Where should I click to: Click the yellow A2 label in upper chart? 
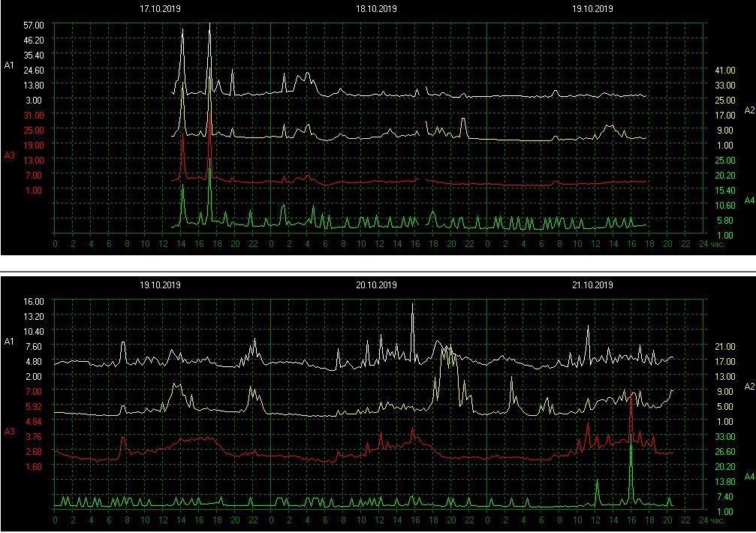(x=748, y=110)
